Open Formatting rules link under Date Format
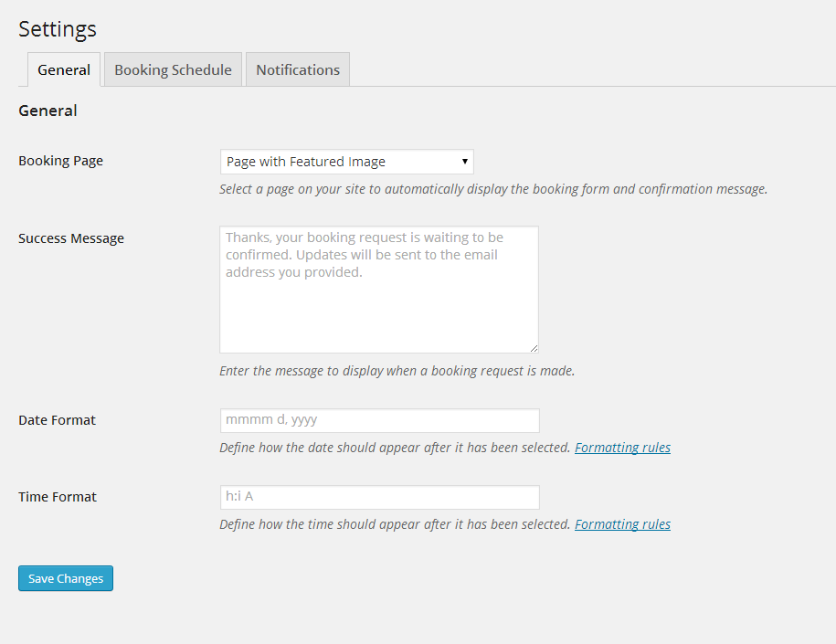Viewport: 836px width, 644px height. click(622, 448)
